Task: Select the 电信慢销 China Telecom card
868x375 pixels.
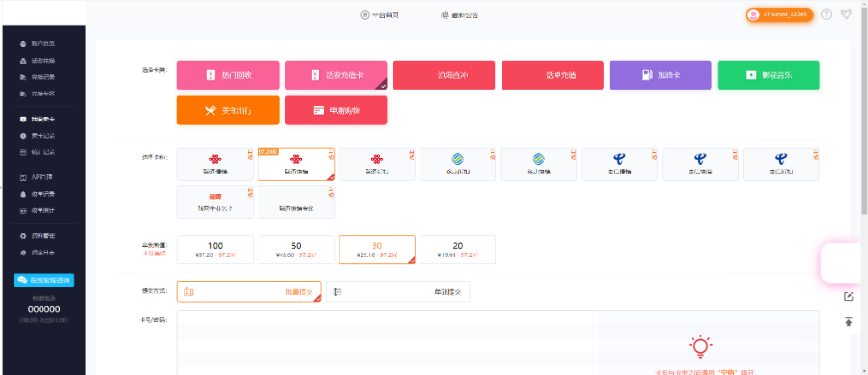Action: pyautogui.click(x=619, y=164)
